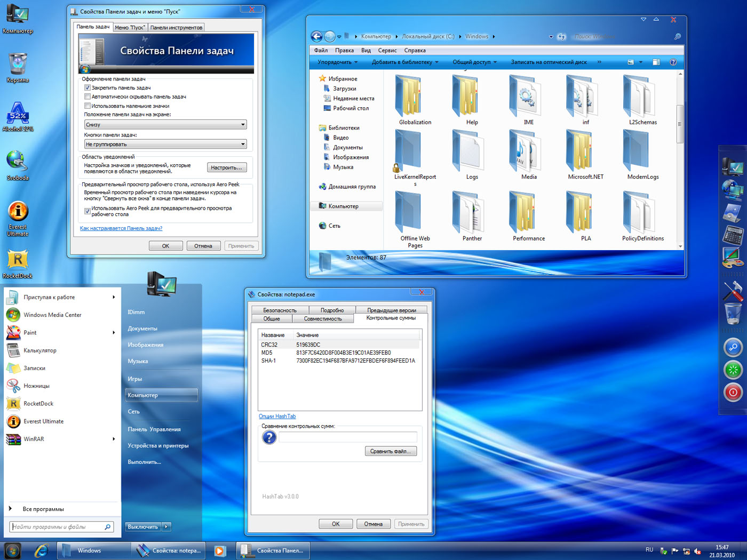Viewport: 747px width, 560px height.
Task: Open the taskbar buttons grouping dropdown
Action: (165, 144)
